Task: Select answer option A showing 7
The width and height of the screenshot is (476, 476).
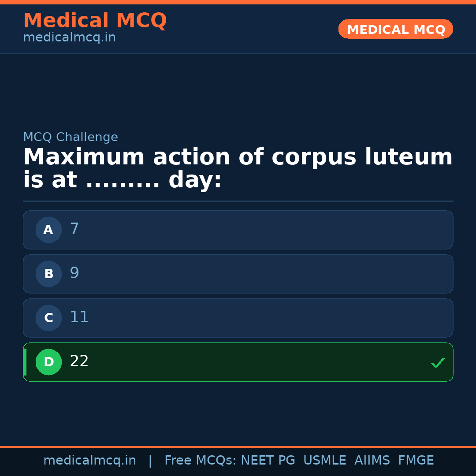Action: coord(238,230)
